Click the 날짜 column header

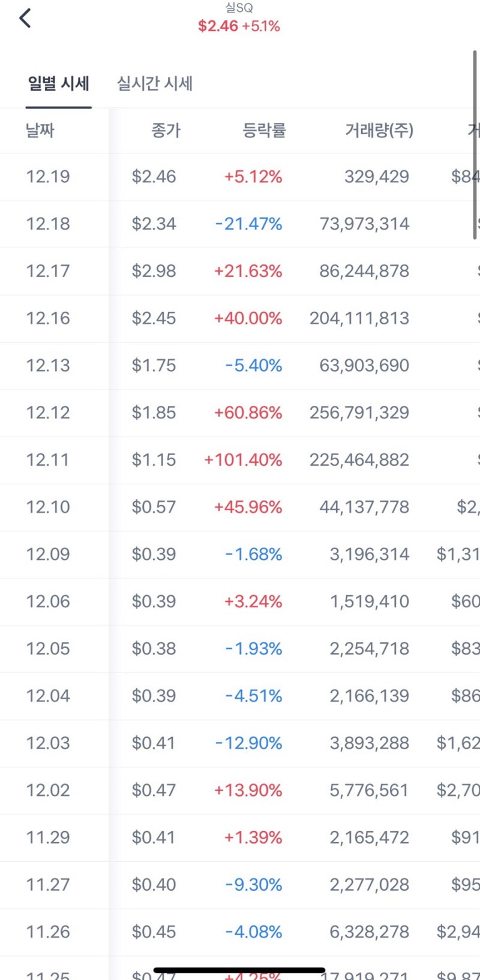[x=40, y=130]
